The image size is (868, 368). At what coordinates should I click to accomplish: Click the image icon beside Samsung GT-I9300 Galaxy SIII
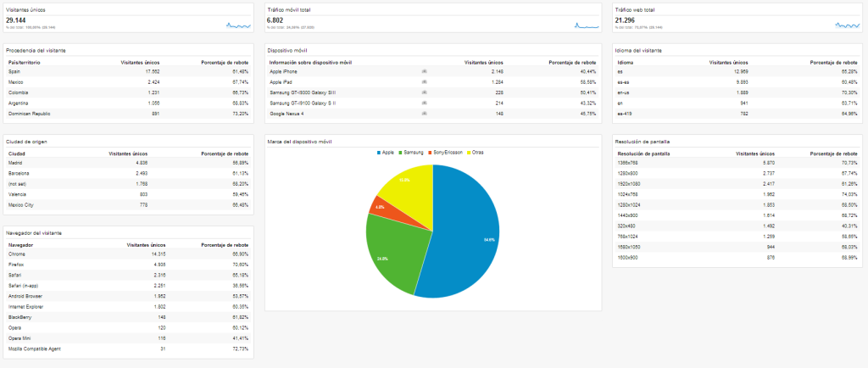click(x=424, y=92)
